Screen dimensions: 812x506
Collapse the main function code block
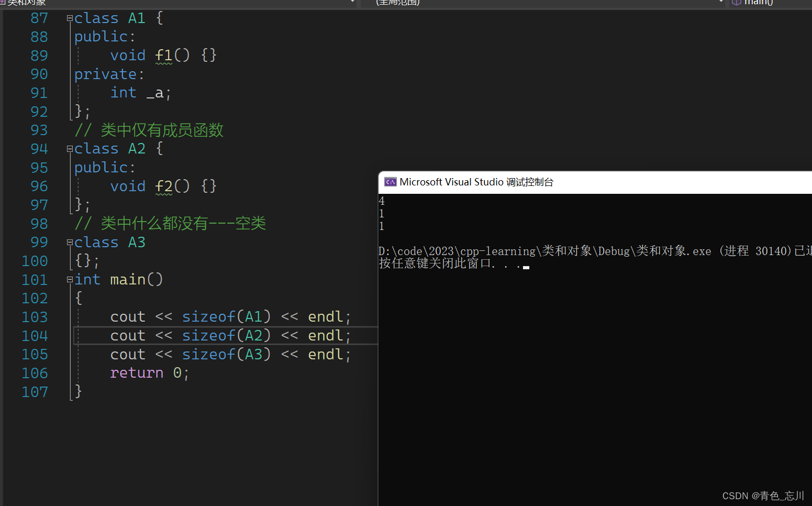coord(70,280)
